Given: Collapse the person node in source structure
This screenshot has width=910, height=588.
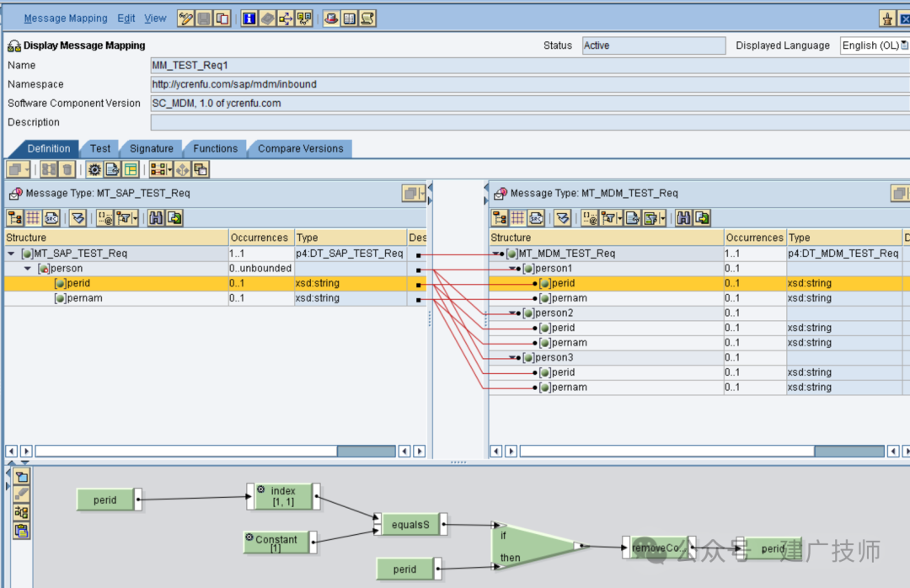Looking at the screenshot, I should (27, 269).
